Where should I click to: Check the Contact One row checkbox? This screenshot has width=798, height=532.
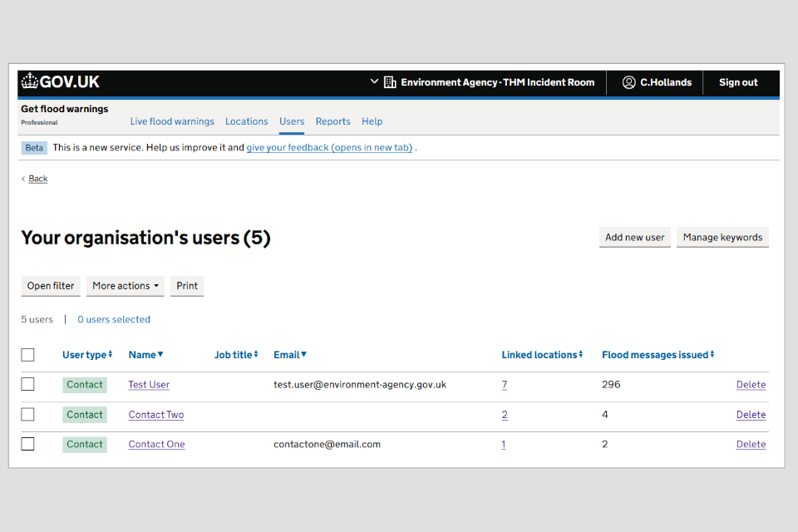tap(28, 444)
